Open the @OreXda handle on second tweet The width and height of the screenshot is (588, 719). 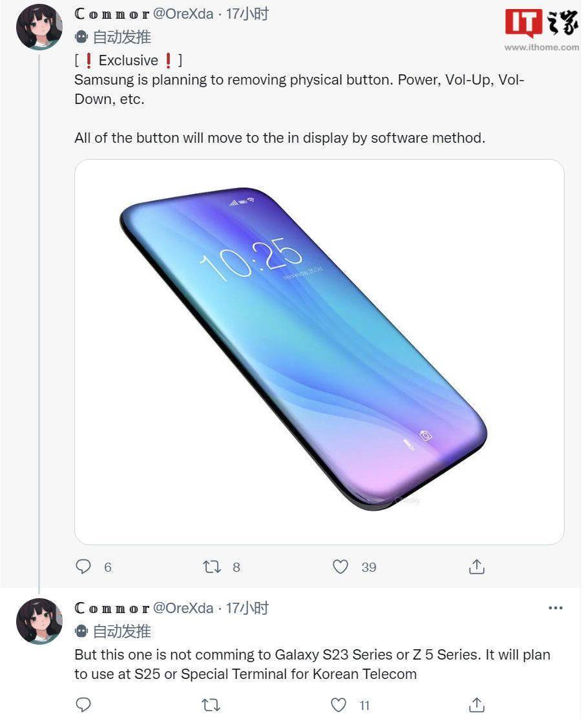(183, 608)
